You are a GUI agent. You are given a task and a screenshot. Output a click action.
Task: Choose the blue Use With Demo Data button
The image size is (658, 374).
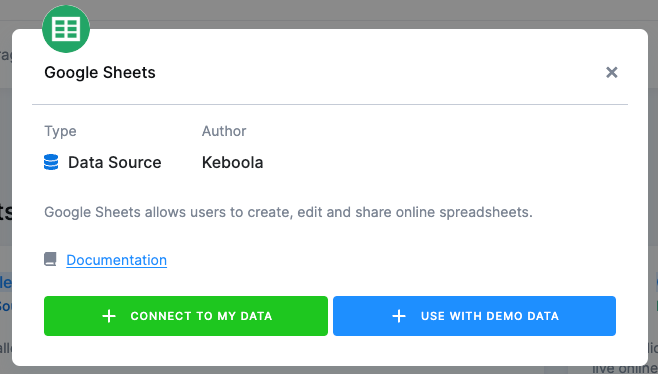475,316
